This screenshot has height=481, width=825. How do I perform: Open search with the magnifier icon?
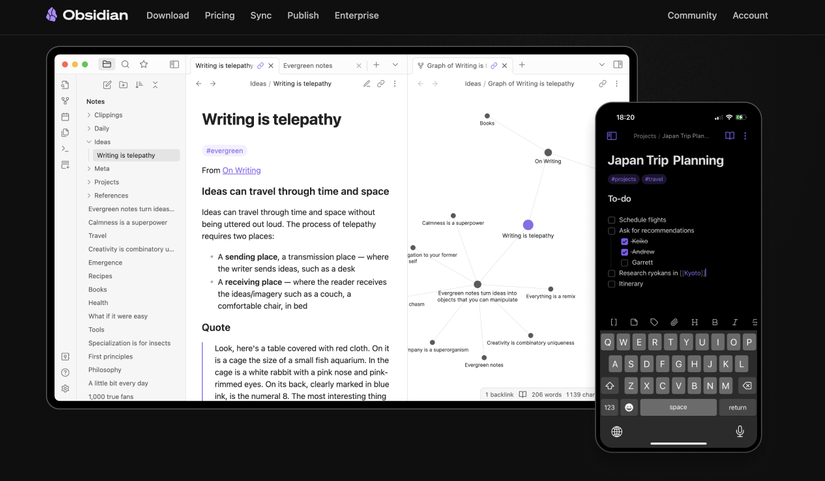click(x=125, y=64)
